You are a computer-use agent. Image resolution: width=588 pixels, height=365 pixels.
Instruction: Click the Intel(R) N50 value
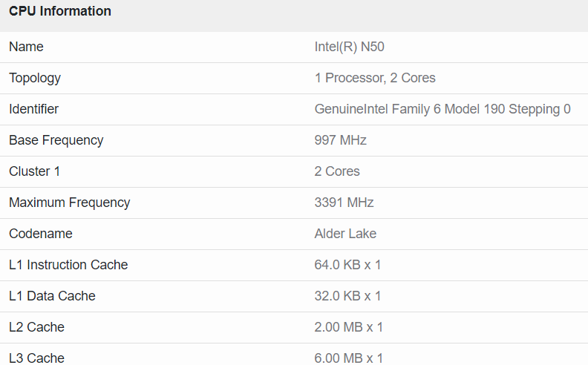(349, 47)
